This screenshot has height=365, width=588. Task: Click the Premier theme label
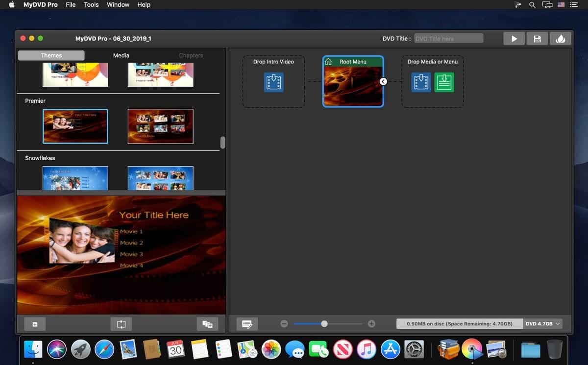click(x=35, y=101)
